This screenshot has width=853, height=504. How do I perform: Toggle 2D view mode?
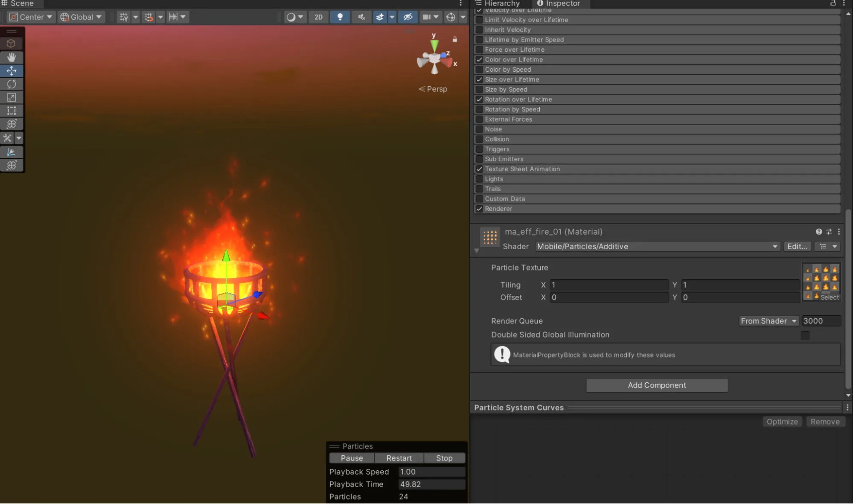click(318, 17)
